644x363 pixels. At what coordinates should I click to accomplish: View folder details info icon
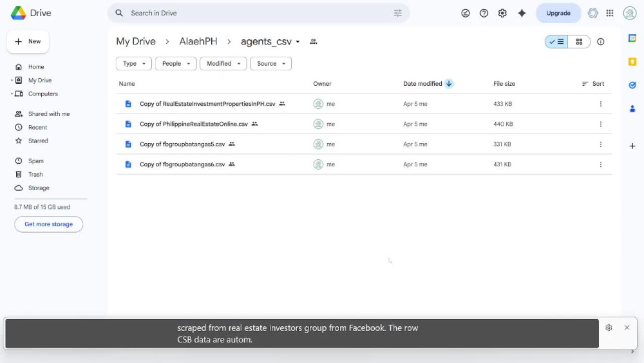(600, 41)
